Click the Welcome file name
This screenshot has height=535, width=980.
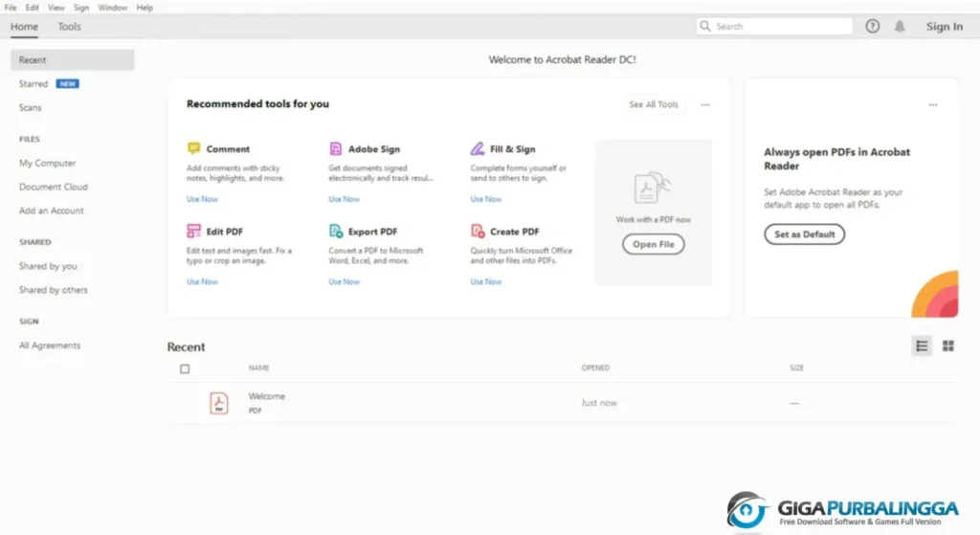(x=266, y=396)
